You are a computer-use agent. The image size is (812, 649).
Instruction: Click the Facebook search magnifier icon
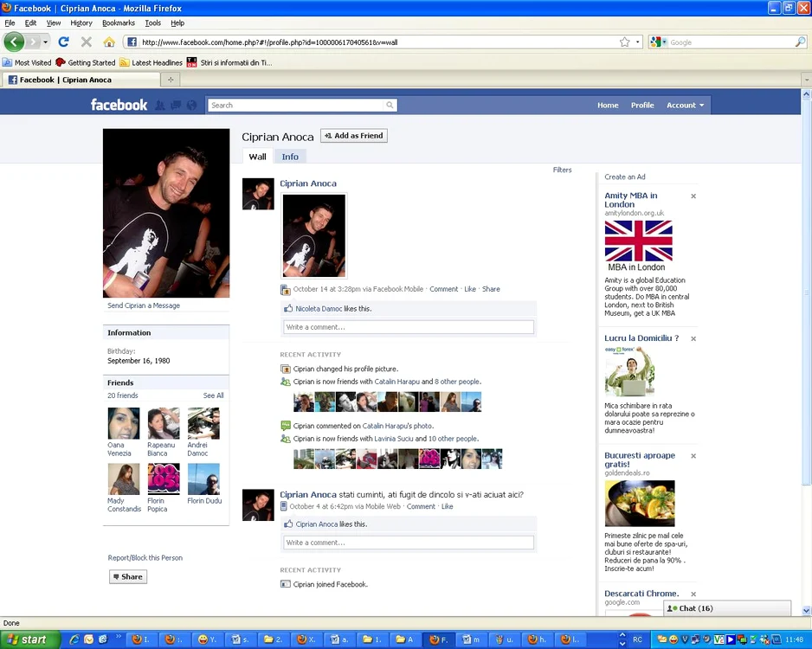coord(390,105)
